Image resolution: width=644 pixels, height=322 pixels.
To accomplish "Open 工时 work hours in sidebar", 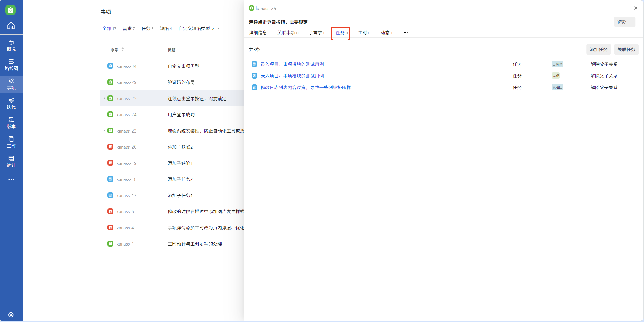I will [11, 142].
